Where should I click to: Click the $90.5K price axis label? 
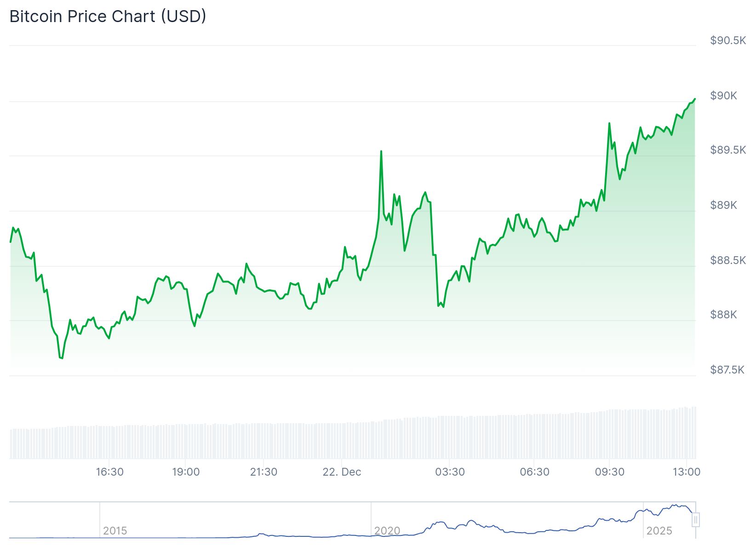pyautogui.click(x=727, y=40)
